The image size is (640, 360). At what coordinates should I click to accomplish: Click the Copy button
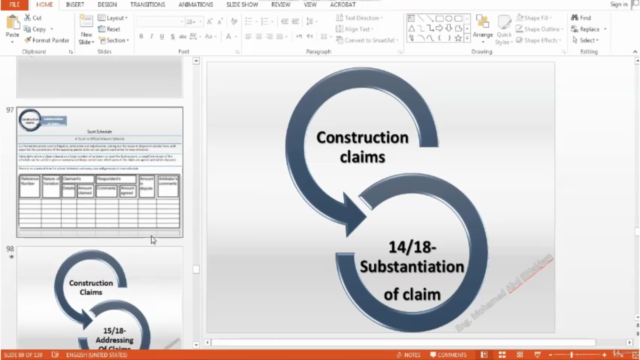point(35,29)
